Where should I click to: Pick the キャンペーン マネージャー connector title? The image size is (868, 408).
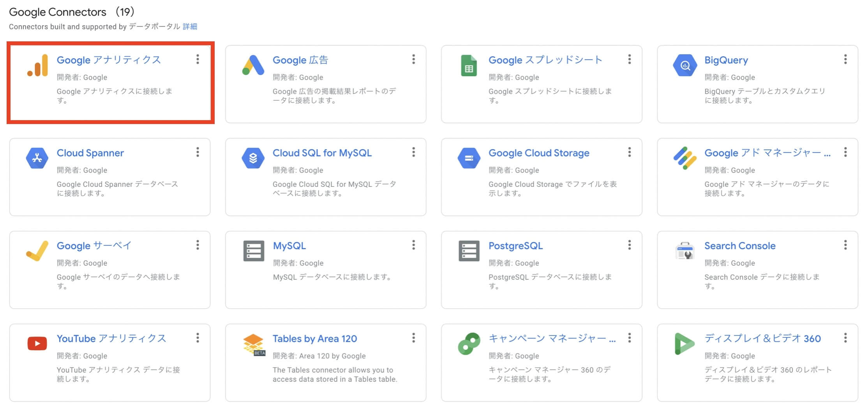point(552,339)
